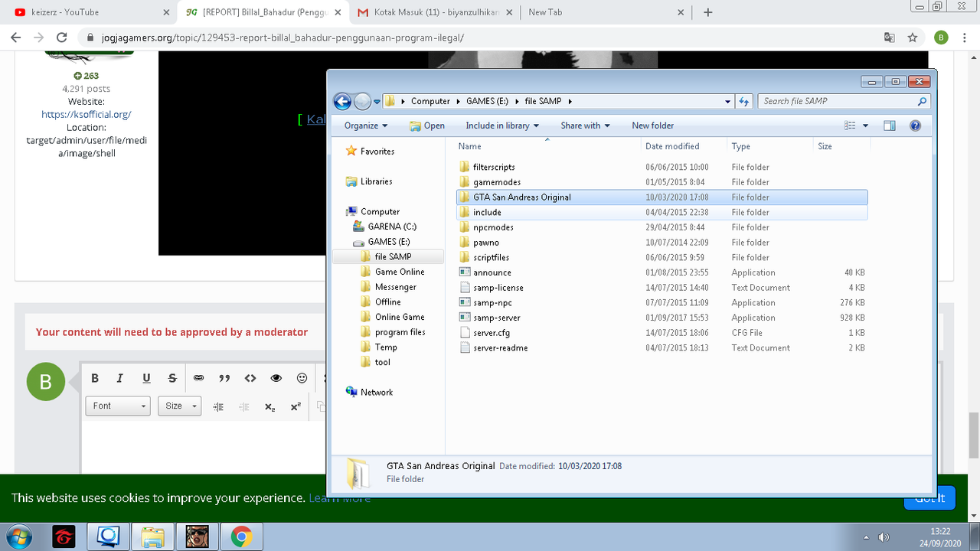Screen dimensions: 980x551
Task: Show the Explorer preview pane
Action: pos(889,126)
